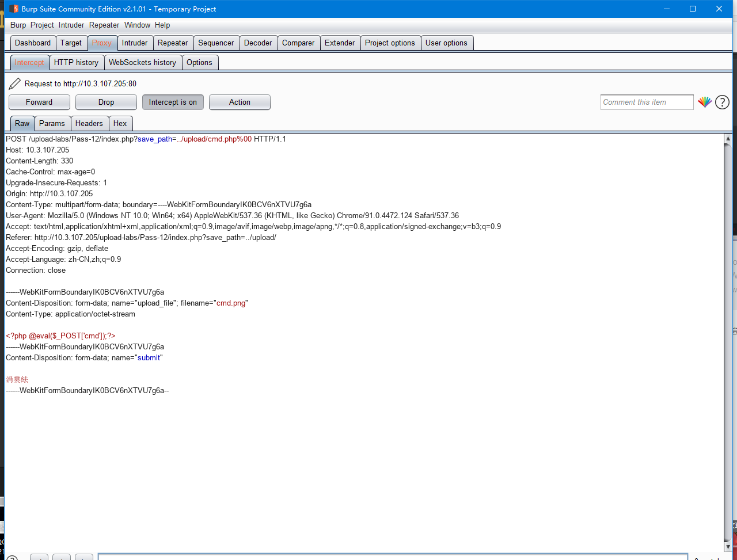737x560 pixels.
Task: Select the Intercept sub-tab
Action: [x=29, y=62]
